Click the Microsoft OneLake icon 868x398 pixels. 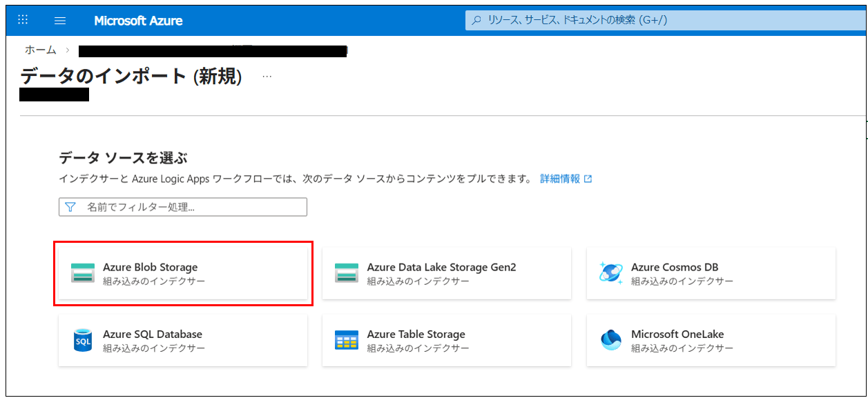pos(611,340)
